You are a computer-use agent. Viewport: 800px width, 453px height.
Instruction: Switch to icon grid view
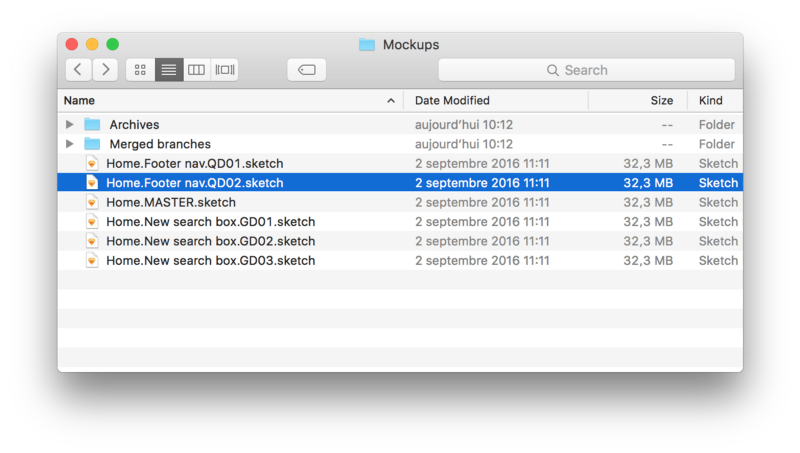140,69
